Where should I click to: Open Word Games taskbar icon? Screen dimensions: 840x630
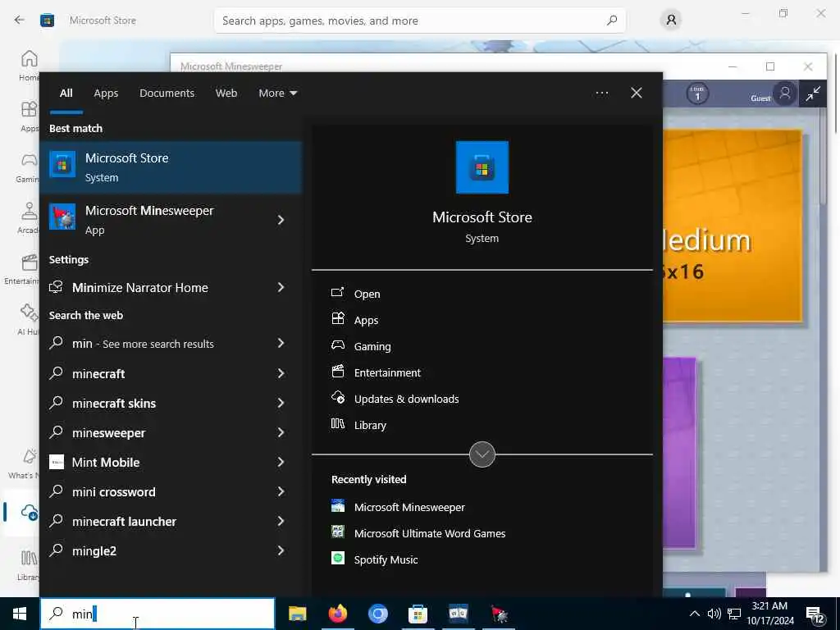tap(458, 614)
